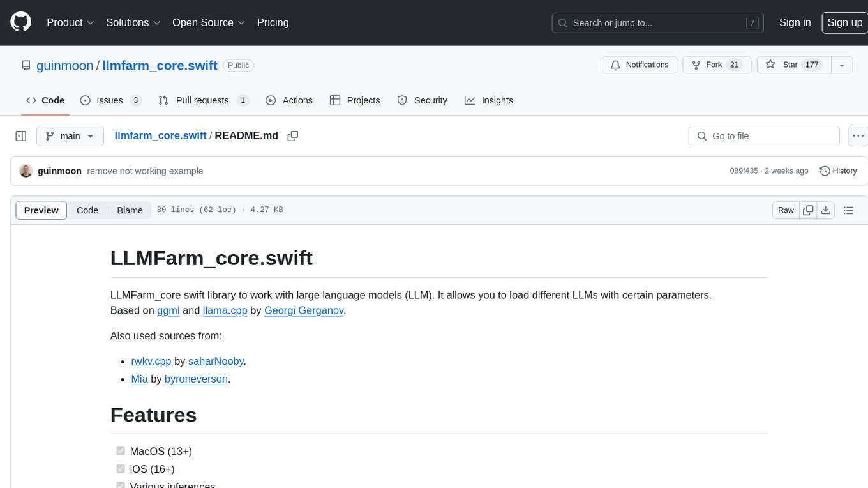The image size is (868, 488).
Task: Select the Code view
Action: tap(87, 210)
